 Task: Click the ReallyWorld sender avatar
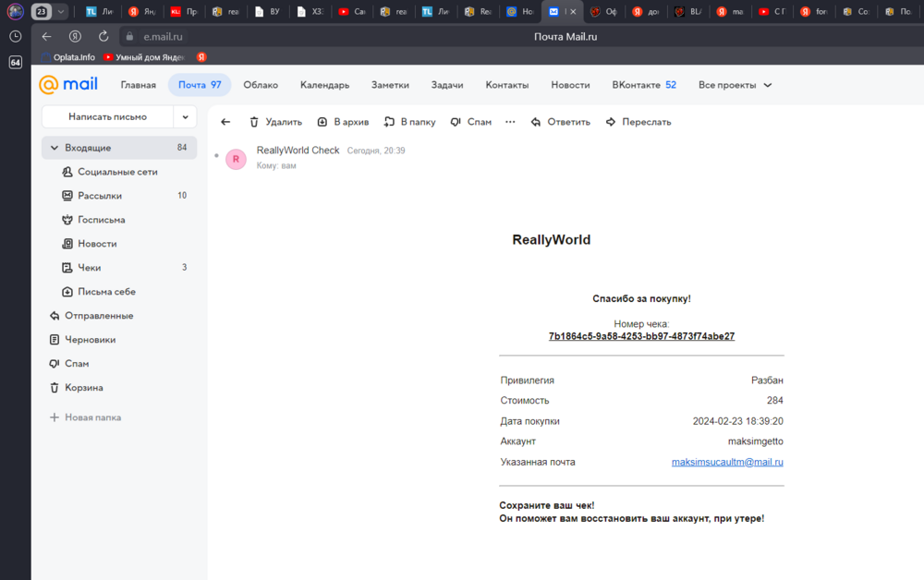pos(236,159)
